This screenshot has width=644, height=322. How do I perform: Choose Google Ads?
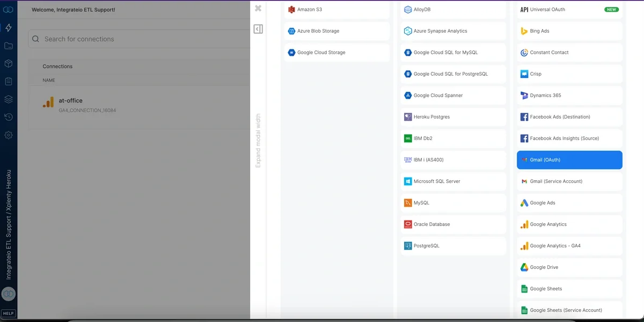coord(569,203)
